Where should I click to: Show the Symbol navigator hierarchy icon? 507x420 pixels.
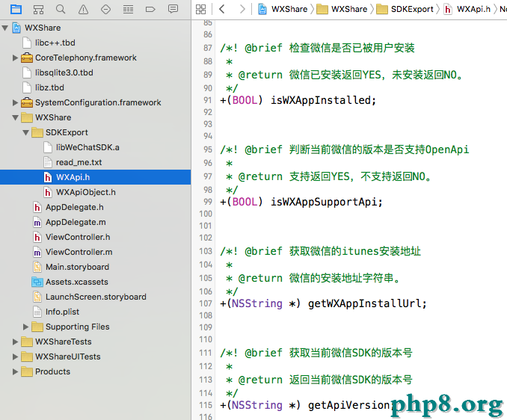pyautogui.click(x=38, y=10)
